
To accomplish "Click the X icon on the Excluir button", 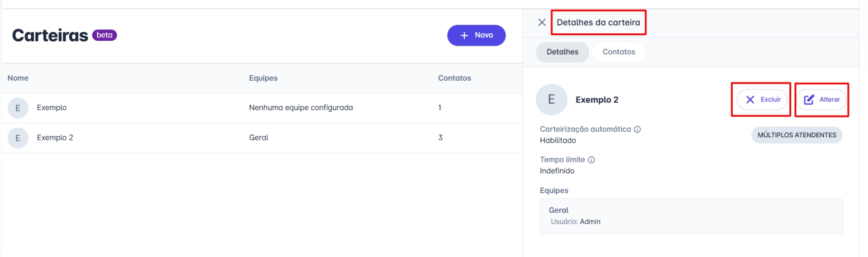I will pos(750,100).
